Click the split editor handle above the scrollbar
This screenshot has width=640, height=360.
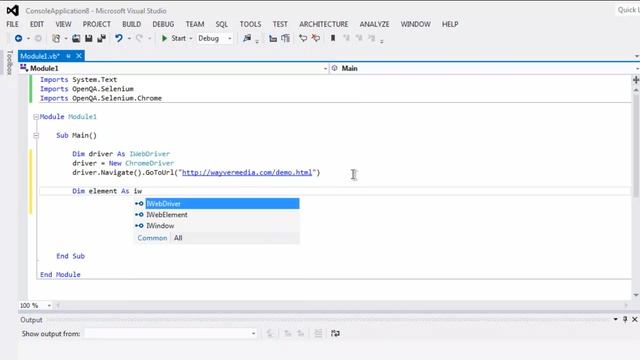coord(636,80)
